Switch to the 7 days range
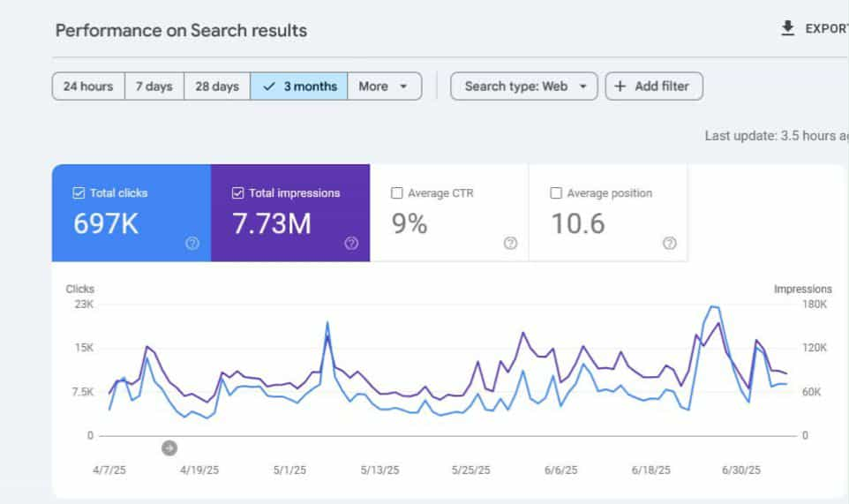 pos(154,87)
